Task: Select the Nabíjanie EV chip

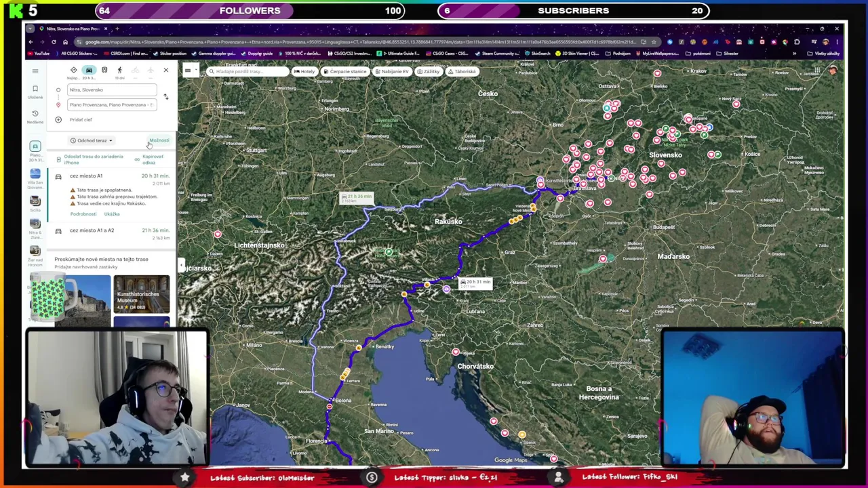Action: 392,71
